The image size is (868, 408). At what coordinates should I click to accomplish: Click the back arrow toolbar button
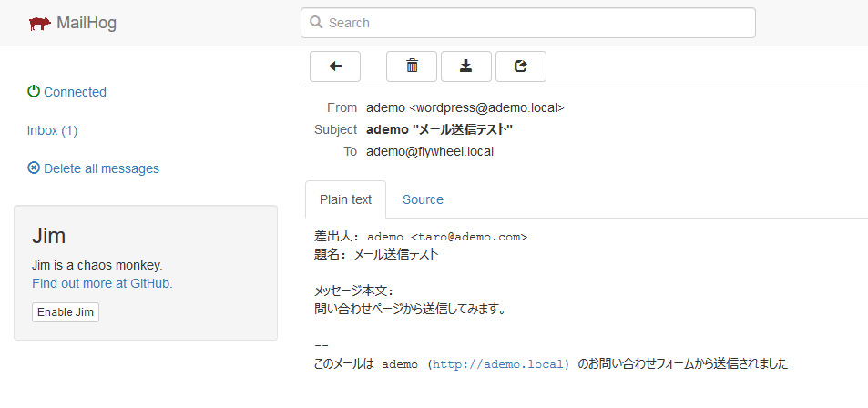click(335, 66)
